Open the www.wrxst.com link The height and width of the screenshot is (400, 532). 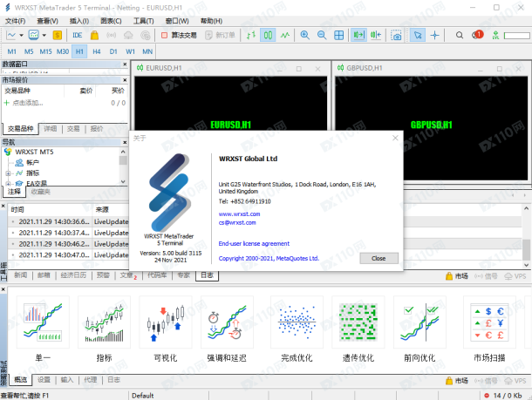pos(239,214)
